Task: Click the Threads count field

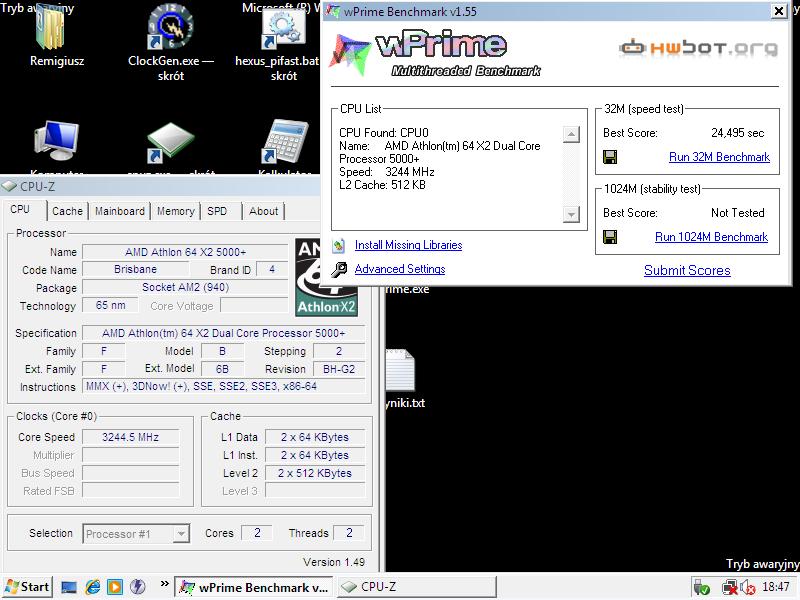Action: point(348,533)
